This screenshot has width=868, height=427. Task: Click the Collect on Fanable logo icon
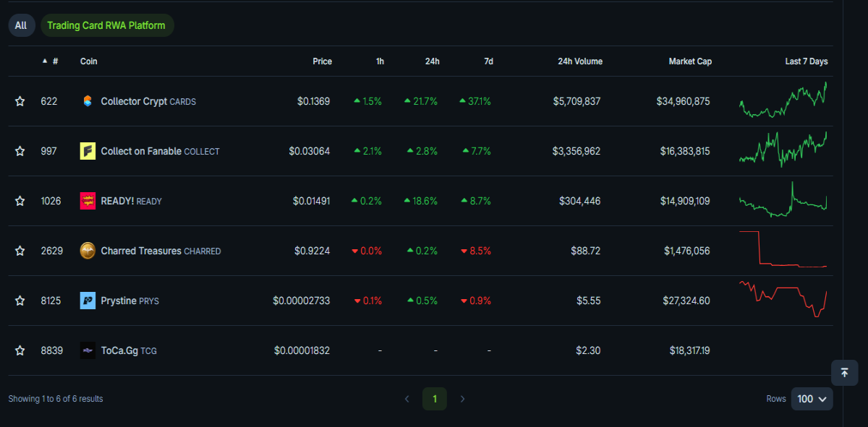click(x=88, y=151)
